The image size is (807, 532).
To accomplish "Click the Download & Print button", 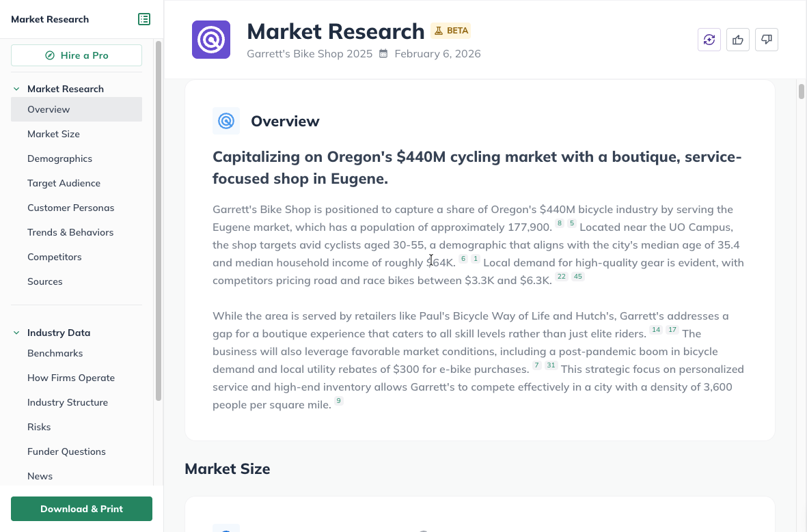I will tap(81, 509).
